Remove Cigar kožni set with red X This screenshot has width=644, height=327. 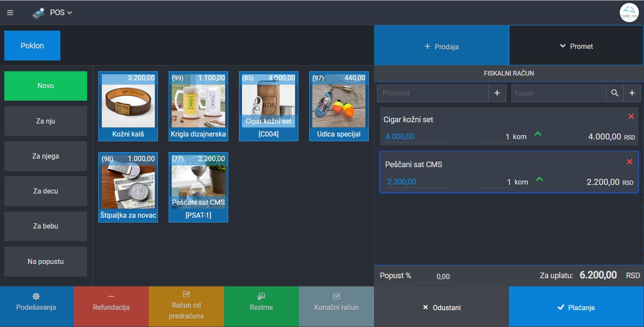(x=631, y=116)
